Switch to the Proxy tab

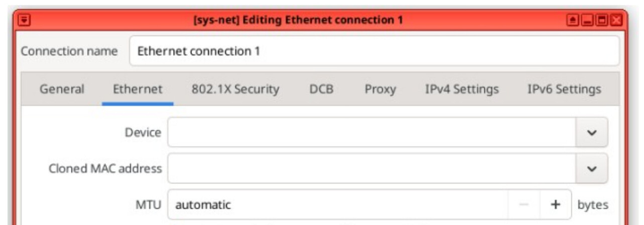(380, 90)
